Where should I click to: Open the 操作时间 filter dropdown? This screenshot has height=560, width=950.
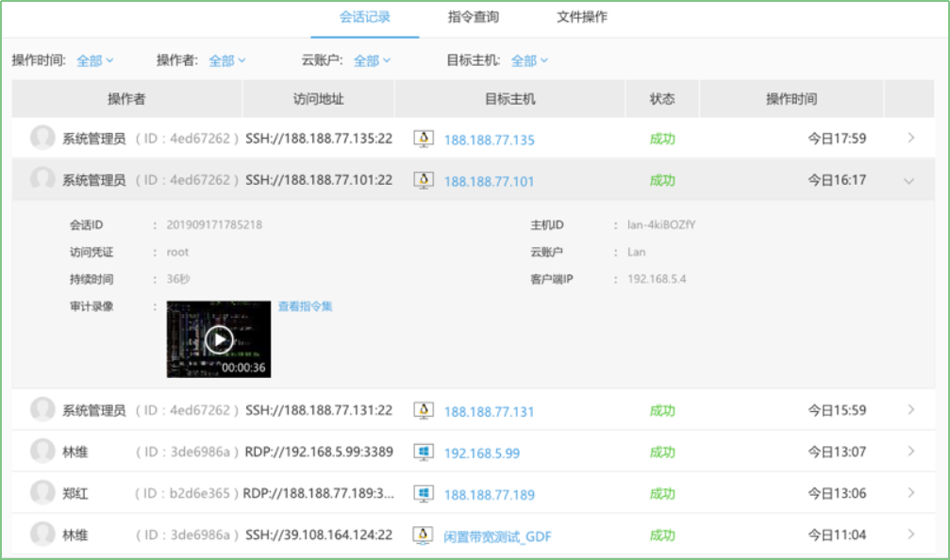click(x=94, y=58)
